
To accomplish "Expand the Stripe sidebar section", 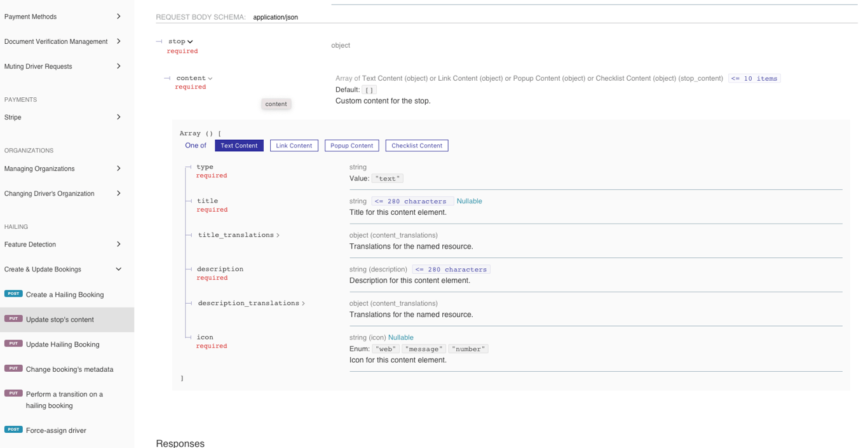I will pos(67,117).
